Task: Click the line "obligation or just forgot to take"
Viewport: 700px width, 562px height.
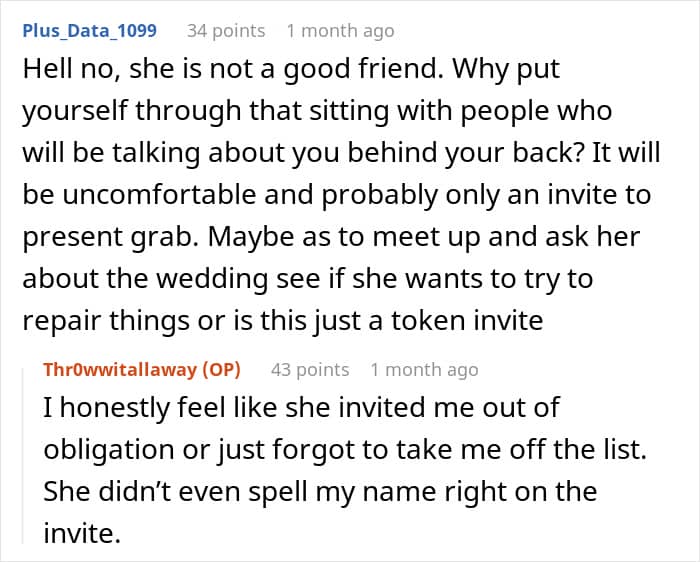Action: pyautogui.click(x=345, y=450)
